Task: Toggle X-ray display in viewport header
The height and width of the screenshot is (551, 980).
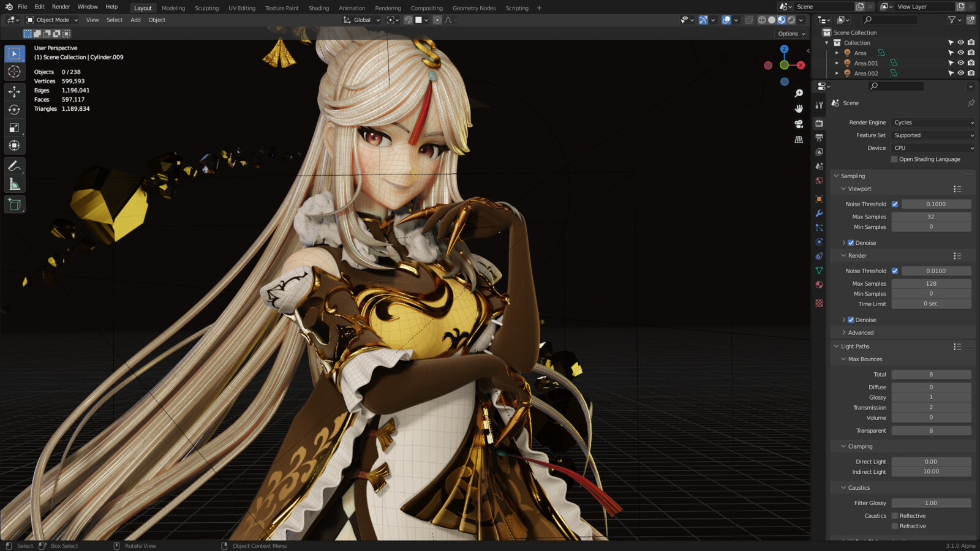Action: [749, 20]
